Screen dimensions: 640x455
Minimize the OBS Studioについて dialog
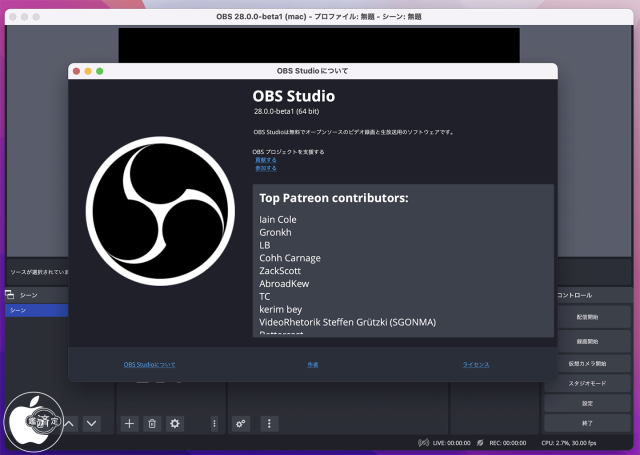coord(88,71)
